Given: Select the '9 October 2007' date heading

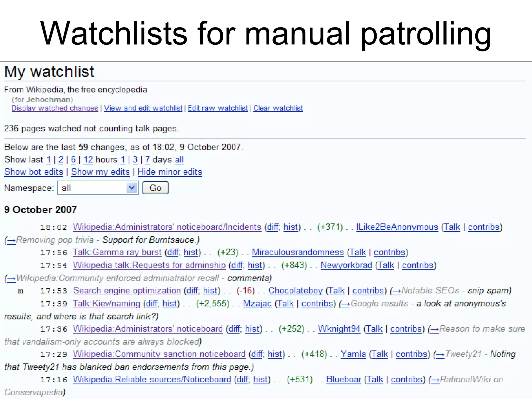Looking at the screenshot, I should coord(41,209).
